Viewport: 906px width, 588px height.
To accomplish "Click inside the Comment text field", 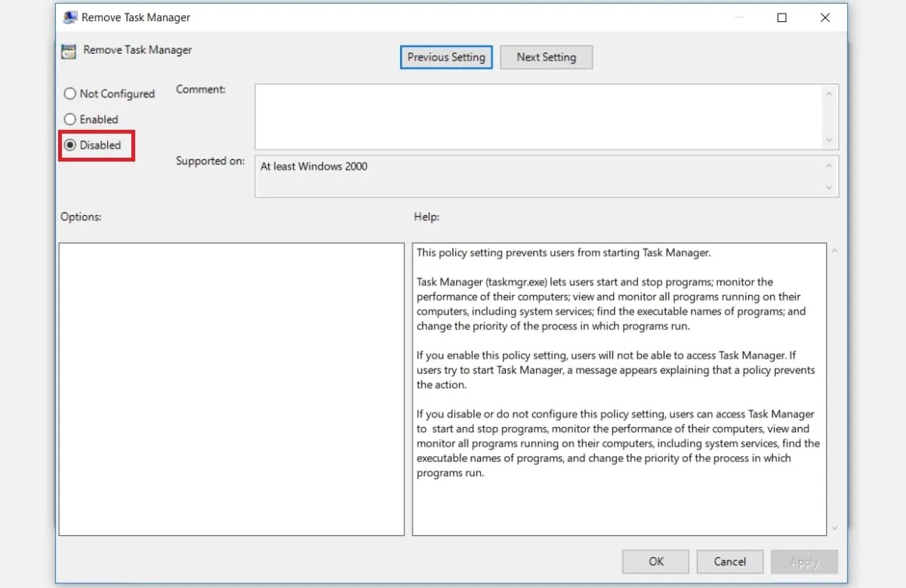I will click(528, 113).
